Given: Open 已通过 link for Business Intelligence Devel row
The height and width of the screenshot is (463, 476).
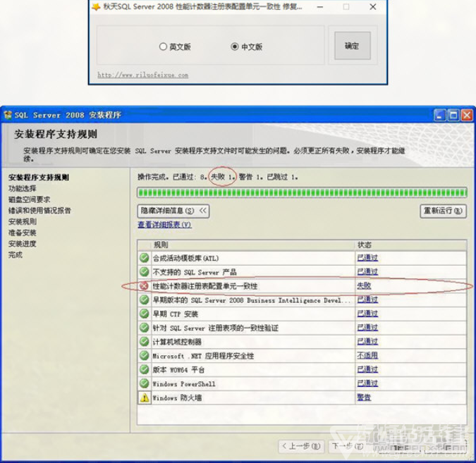Looking at the screenshot, I should pos(367,300).
